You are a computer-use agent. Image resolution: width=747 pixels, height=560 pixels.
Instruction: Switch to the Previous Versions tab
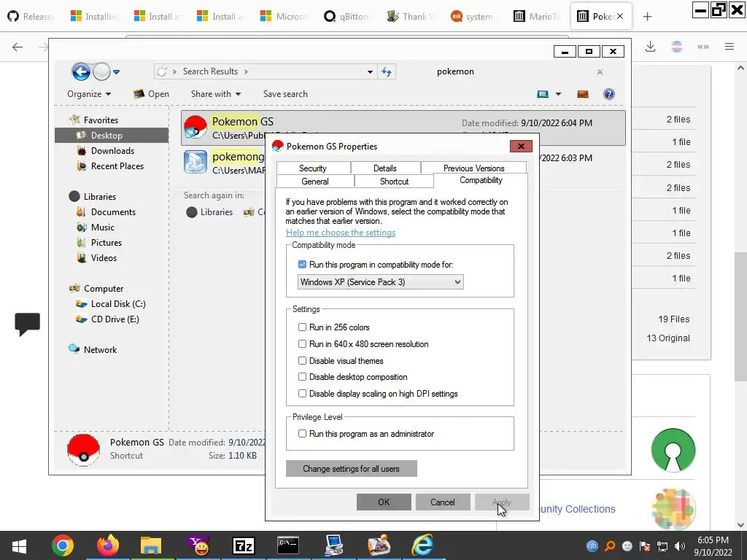point(474,168)
